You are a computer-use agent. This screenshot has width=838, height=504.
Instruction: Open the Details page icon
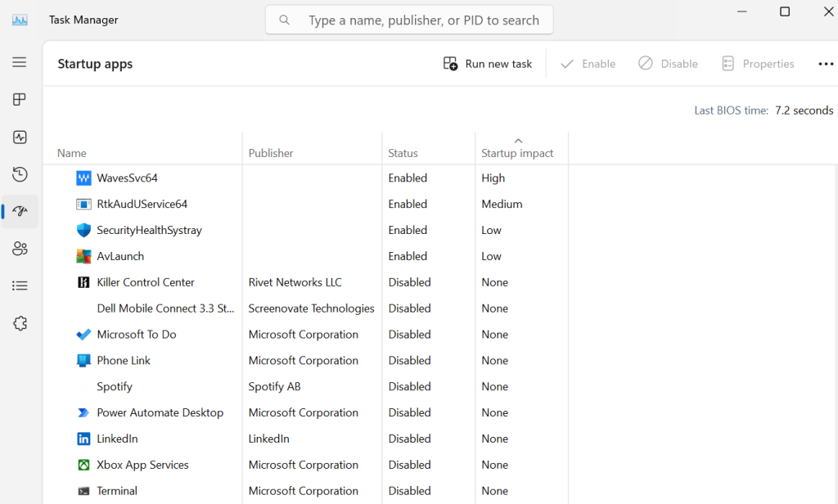[x=20, y=286]
